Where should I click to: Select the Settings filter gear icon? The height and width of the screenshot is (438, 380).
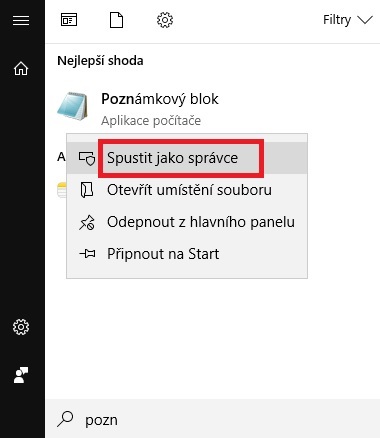165,20
